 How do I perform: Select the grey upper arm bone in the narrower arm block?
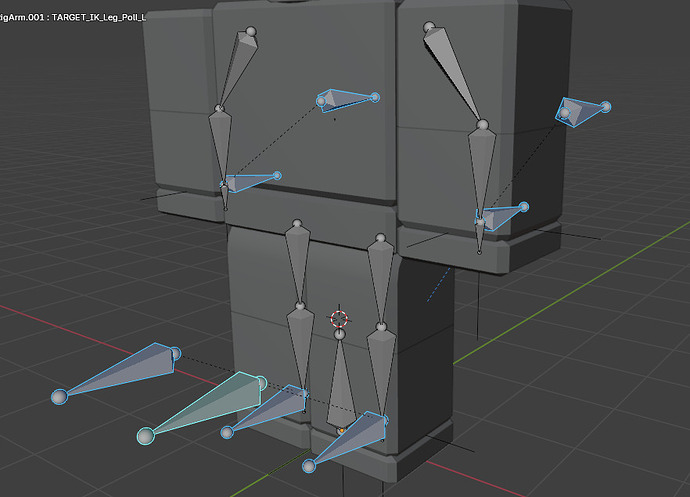[x=238, y=66]
